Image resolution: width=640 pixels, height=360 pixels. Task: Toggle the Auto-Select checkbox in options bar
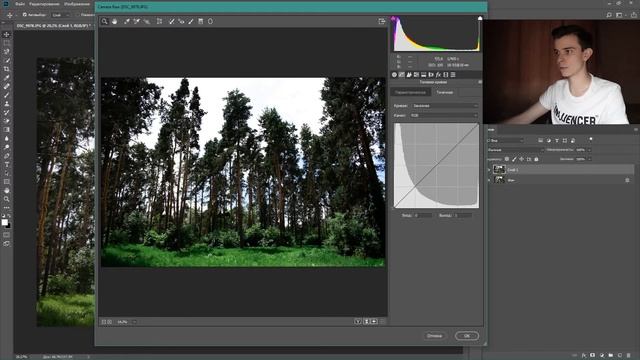point(24,15)
